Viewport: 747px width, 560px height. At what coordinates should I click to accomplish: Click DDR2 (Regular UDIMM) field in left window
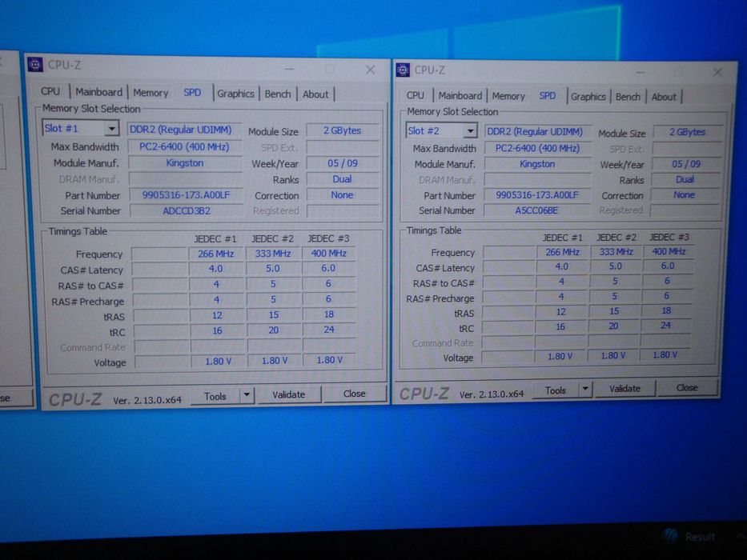(185, 130)
